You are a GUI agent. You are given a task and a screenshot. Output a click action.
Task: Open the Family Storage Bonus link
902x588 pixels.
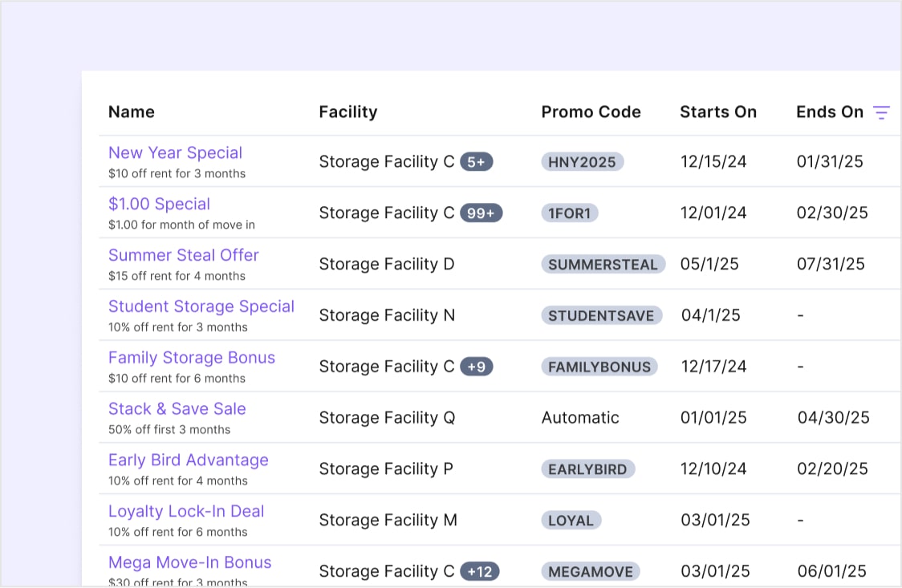(192, 358)
